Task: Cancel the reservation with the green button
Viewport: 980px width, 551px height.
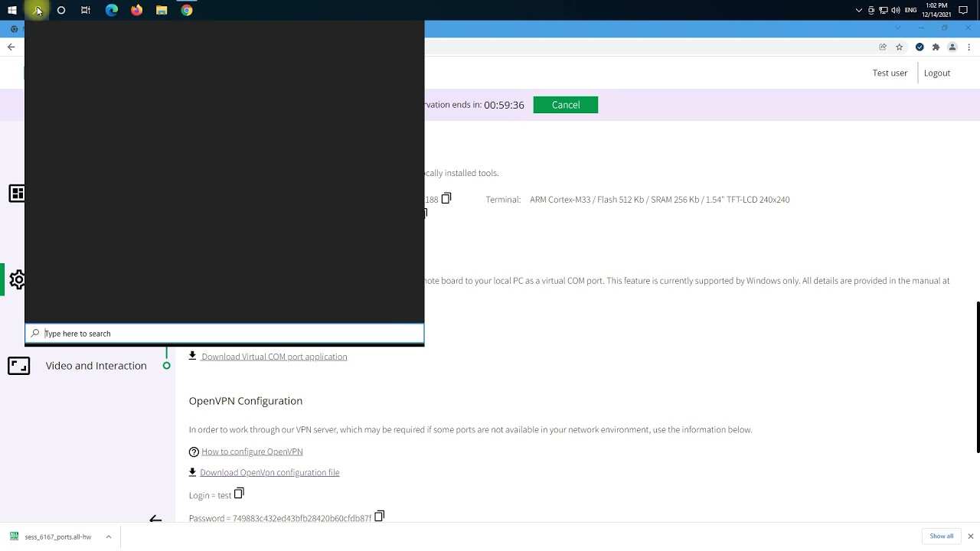Action: (x=565, y=105)
